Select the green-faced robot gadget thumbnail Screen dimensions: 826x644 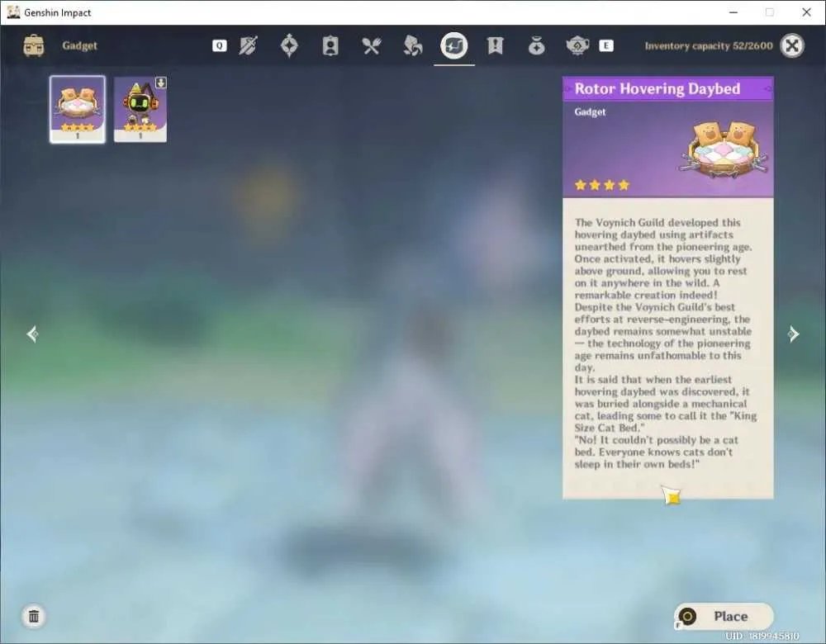[140, 109]
